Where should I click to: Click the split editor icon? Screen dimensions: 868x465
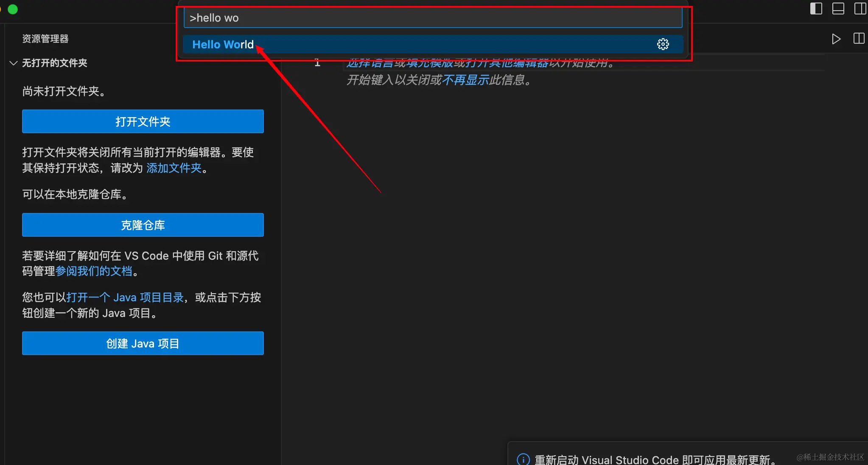pos(859,39)
